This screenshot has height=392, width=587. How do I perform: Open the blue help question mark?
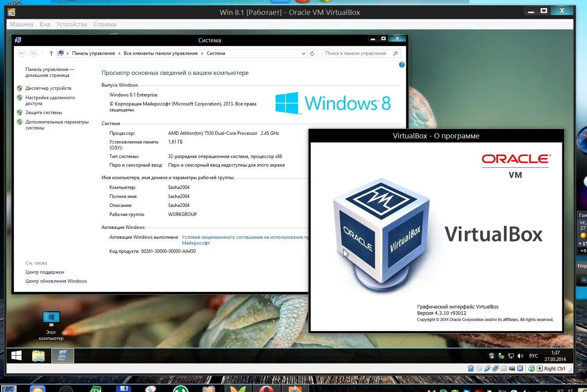tap(402, 65)
